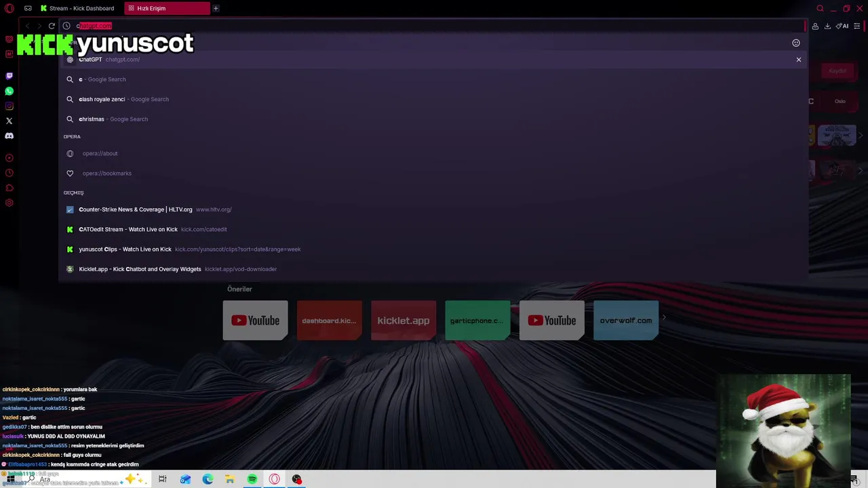Viewport: 868px width, 488px height.
Task: Open Microsoft Edge from the taskbar
Action: 208,479
